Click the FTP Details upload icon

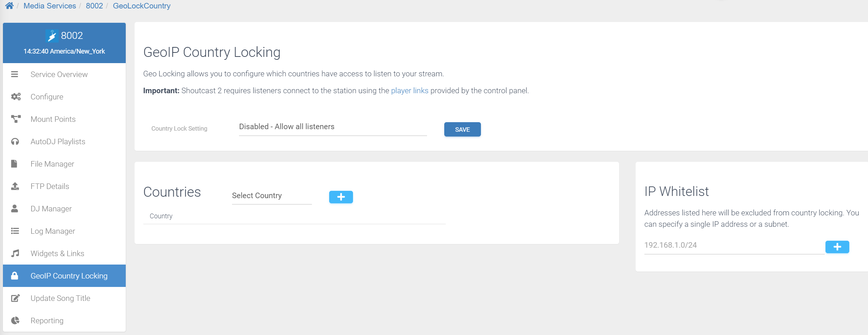click(x=15, y=186)
